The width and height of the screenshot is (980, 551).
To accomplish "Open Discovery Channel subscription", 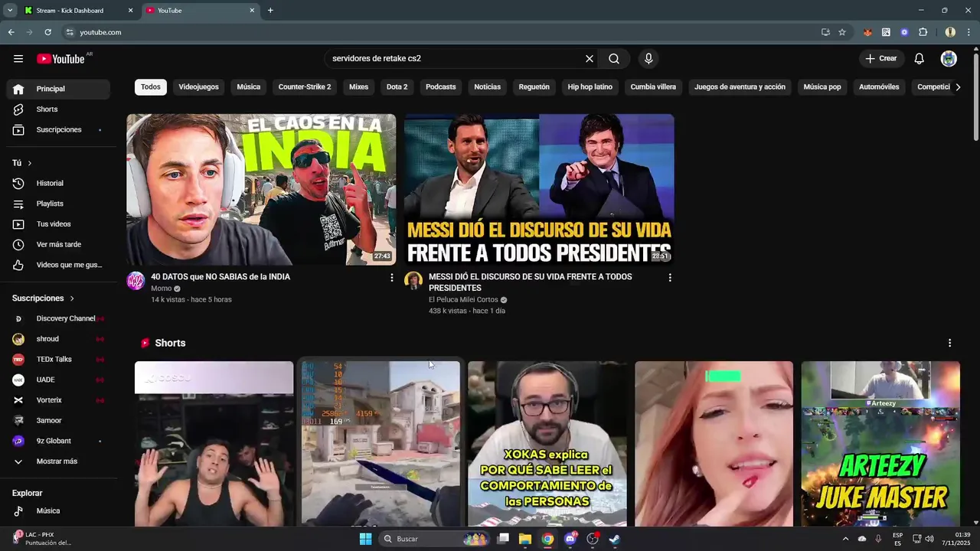I will (x=58, y=318).
